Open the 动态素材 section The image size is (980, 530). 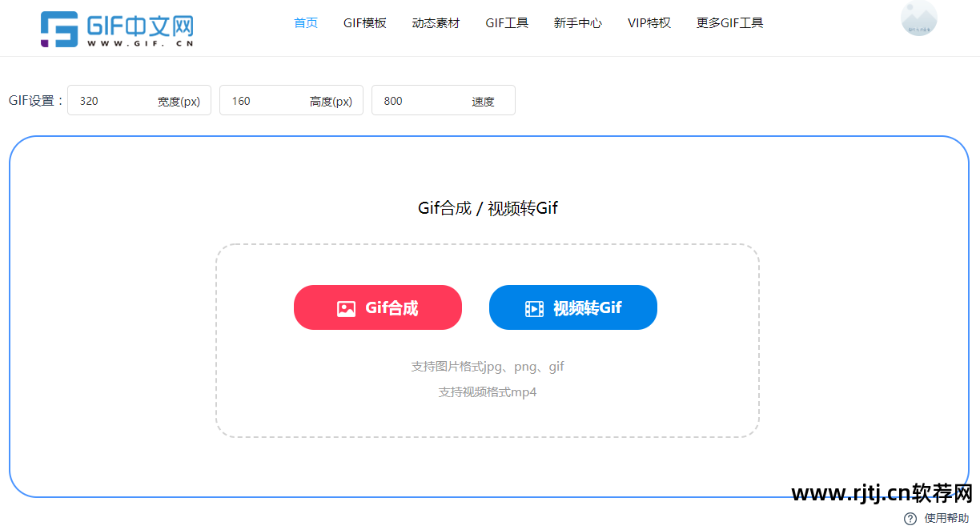436,23
